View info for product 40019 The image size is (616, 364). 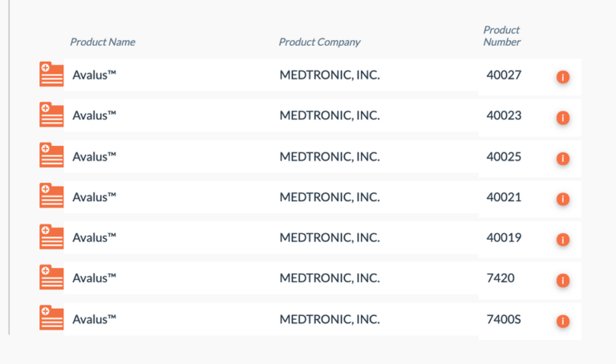coord(562,240)
